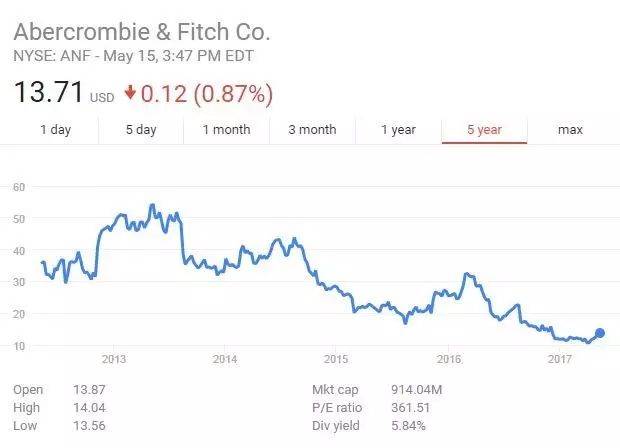Show the 3 month price range
Viewport: 620px width, 448px height.
(x=312, y=130)
